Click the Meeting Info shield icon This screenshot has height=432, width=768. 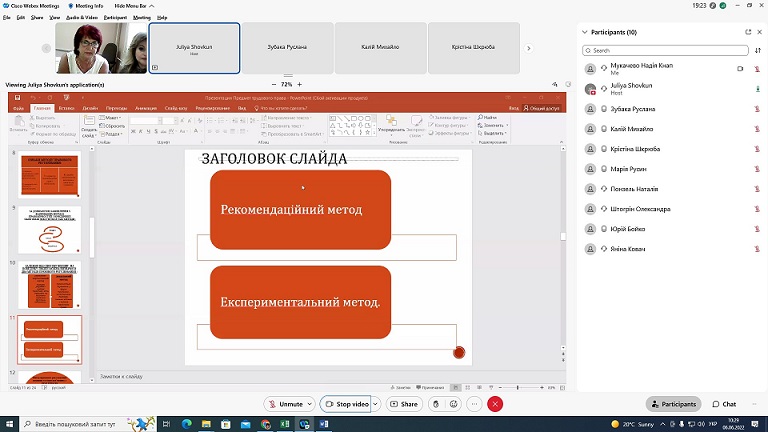click(x=71, y=6)
